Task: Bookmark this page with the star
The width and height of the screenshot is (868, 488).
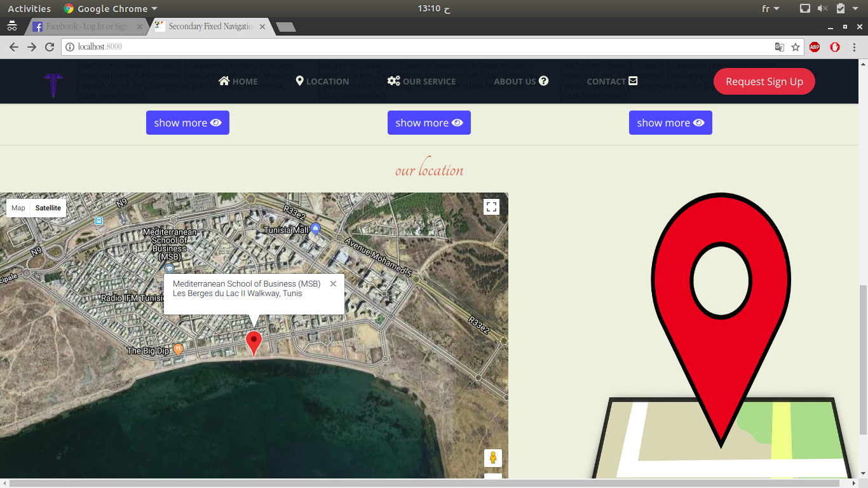Action: (x=796, y=47)
